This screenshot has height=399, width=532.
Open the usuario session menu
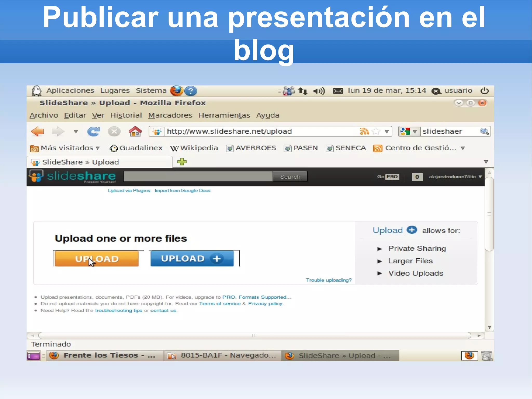[452, 91]
